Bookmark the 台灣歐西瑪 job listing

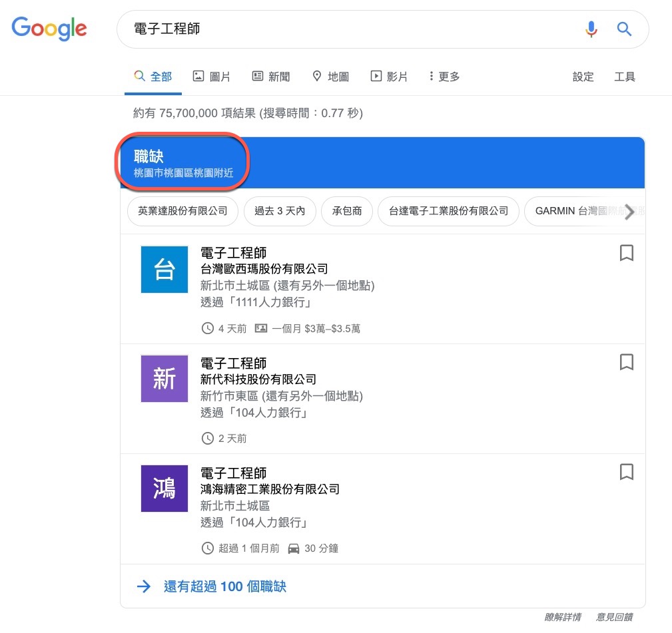[x=626, y=253]
